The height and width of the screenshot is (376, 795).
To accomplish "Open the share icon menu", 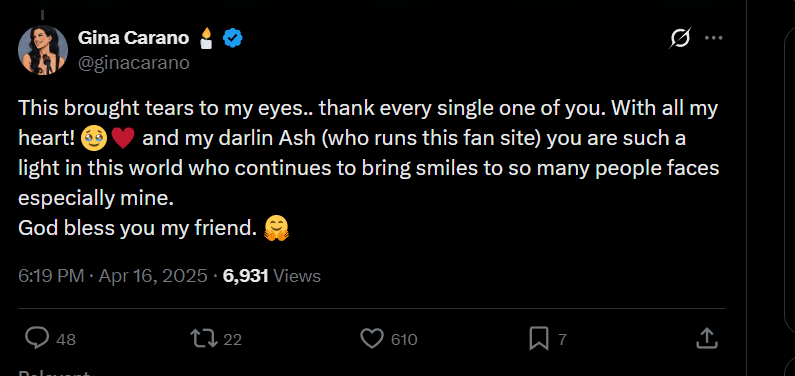I will click(706, 338).
